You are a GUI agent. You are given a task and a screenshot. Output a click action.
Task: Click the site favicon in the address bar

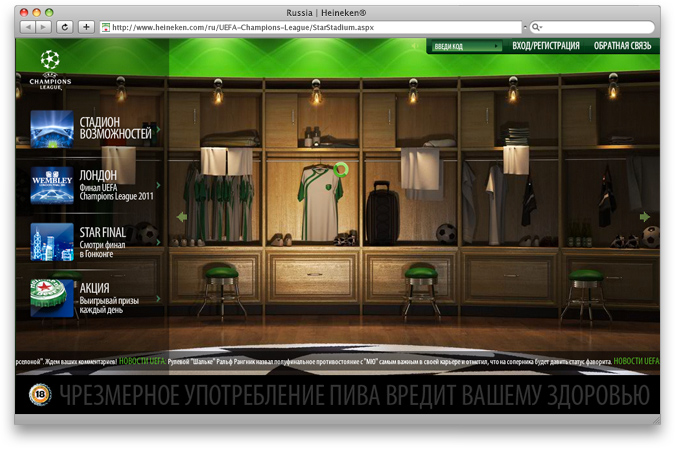(105, 28)
